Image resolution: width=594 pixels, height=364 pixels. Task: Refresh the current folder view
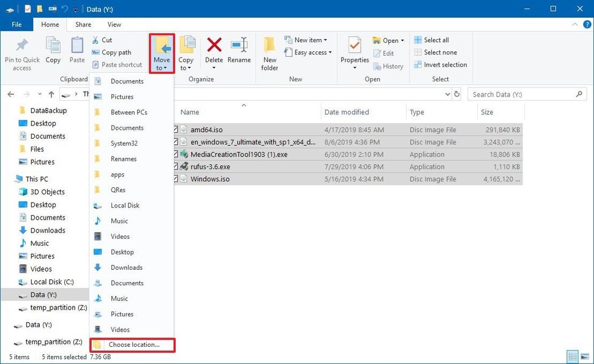456,94
